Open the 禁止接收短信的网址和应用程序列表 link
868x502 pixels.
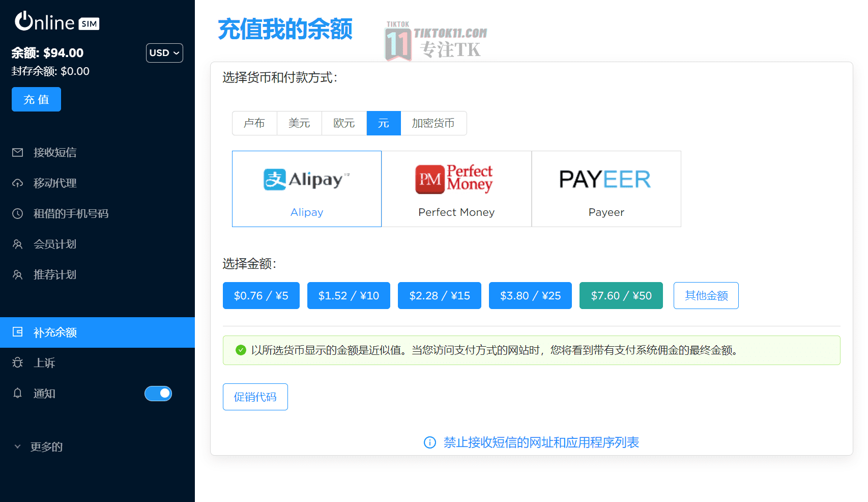pos(541,442)
